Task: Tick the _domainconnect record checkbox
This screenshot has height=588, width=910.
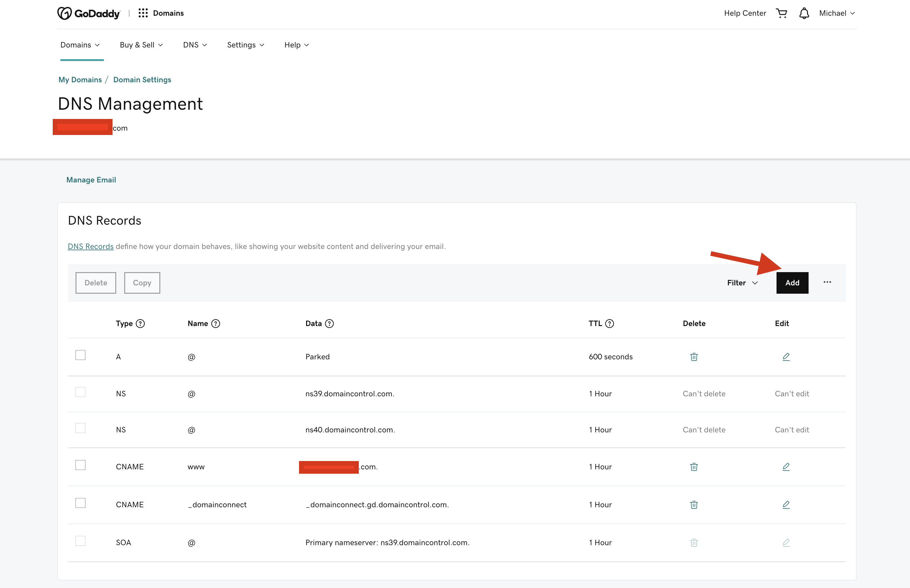Action: tap(80, 503)
